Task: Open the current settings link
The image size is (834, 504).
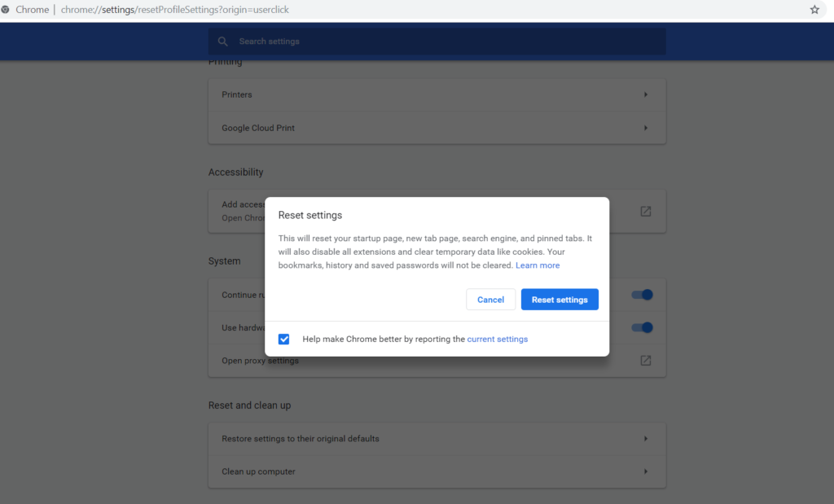Action: 498,340
